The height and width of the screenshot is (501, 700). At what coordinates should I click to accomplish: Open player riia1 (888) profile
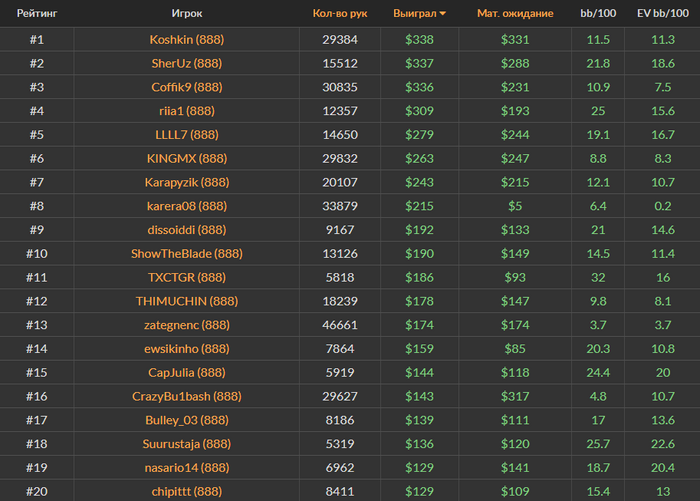pyautogui.click(x=187, y=111)
